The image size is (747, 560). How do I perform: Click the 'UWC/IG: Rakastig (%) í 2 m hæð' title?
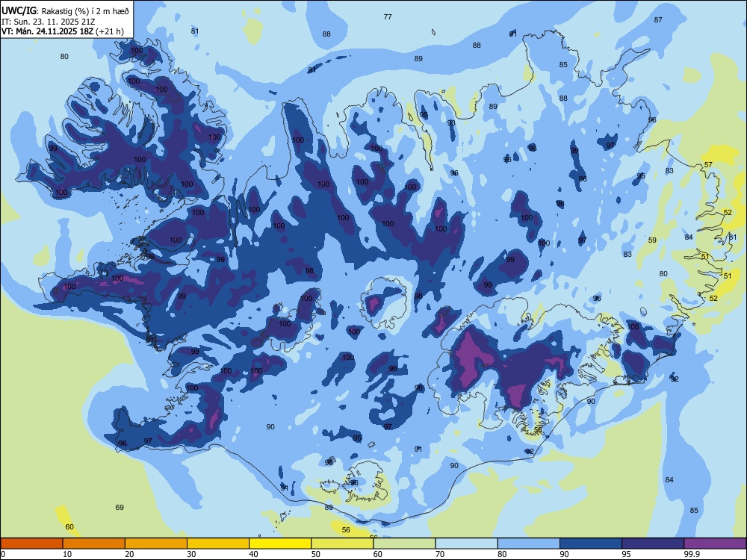click(x=65, y=11)
